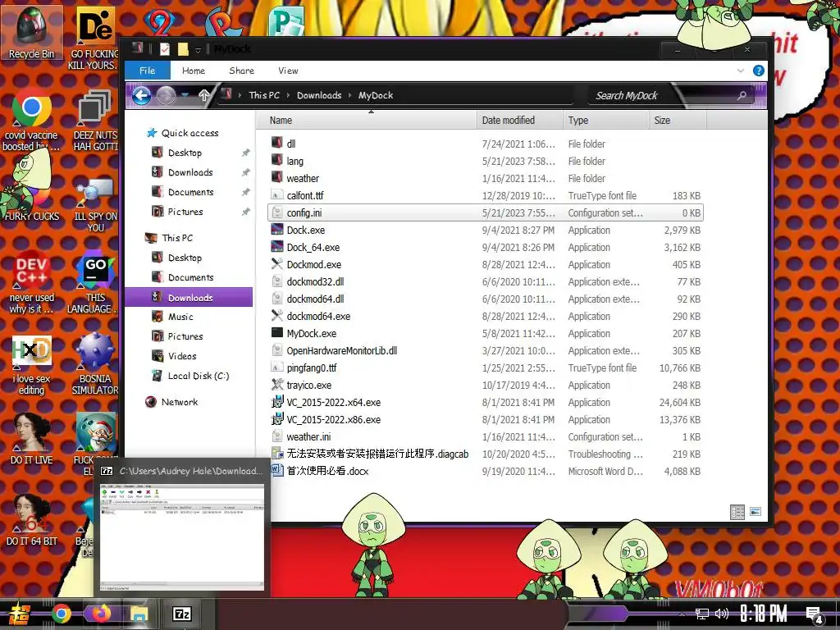
Task: Sort by the Size column header
Action: [678, 120]
